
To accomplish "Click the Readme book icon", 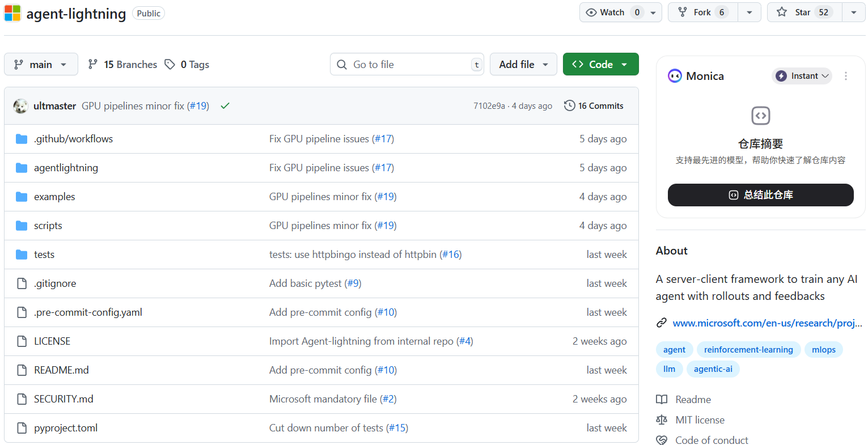I will click(662, 400).
